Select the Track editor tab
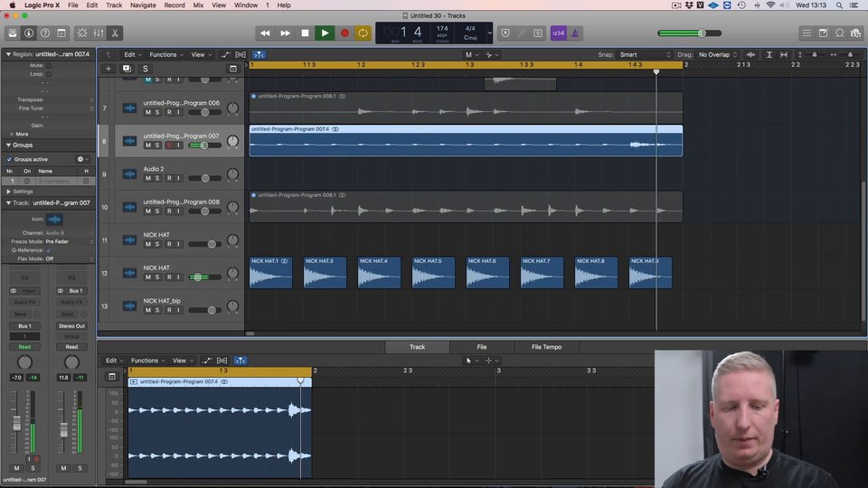868x488 pixels. coord(418,347)
